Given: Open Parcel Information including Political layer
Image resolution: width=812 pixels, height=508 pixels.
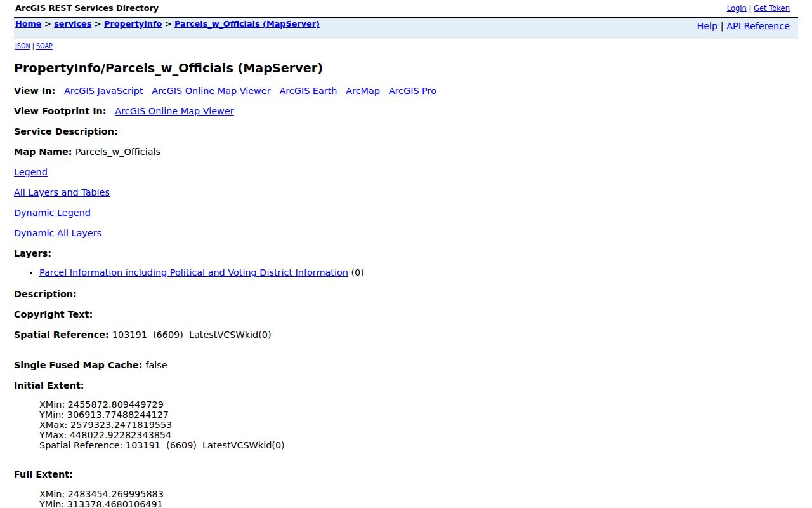Looking at the screenshot, I should (193, 272).
